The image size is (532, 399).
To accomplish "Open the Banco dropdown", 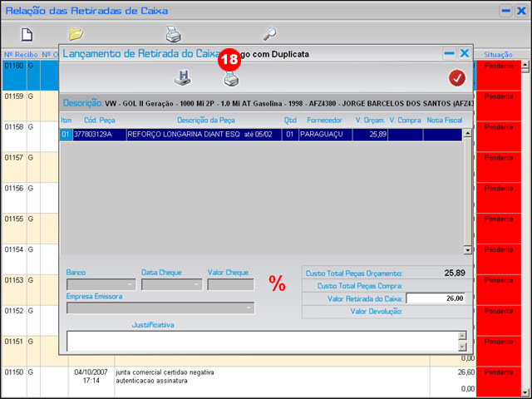I will (x=131, y=284).
